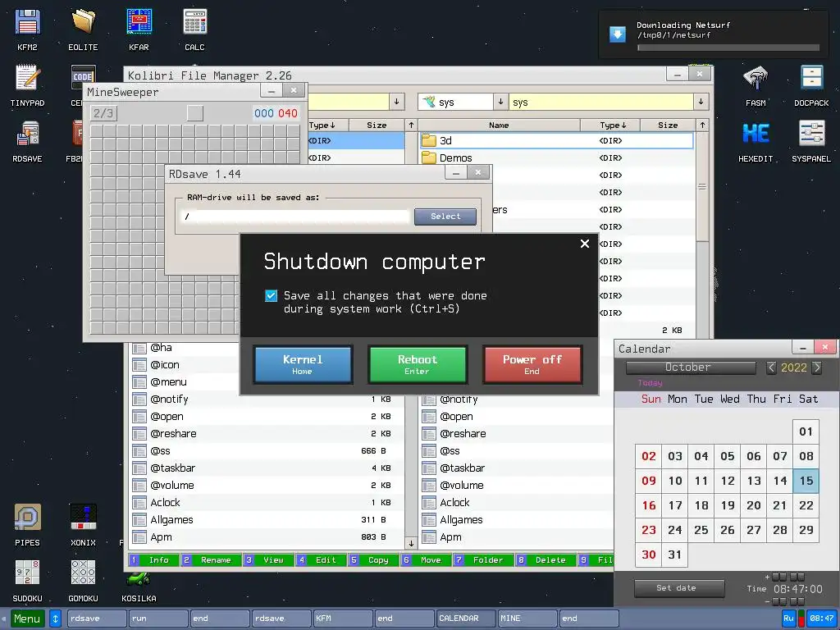This screenshot has width=840, height=630.
Task: Open the October month selector
Action: pos(691,367)
